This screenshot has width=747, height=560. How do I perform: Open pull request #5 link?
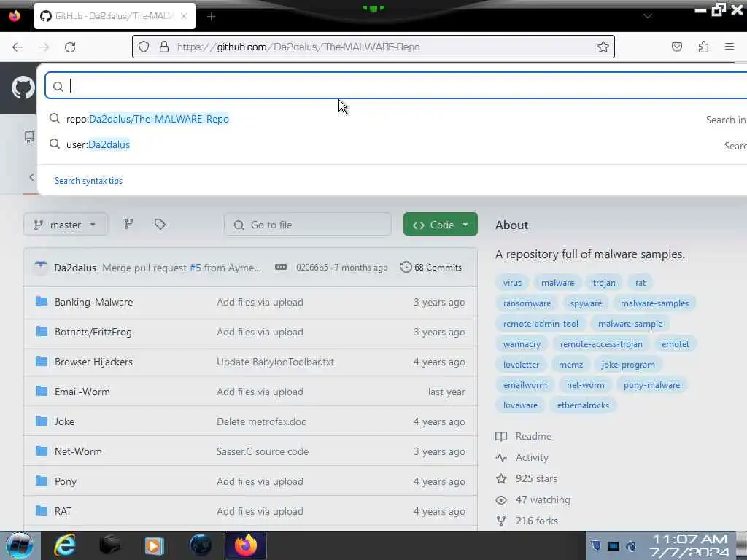[196, 268]
